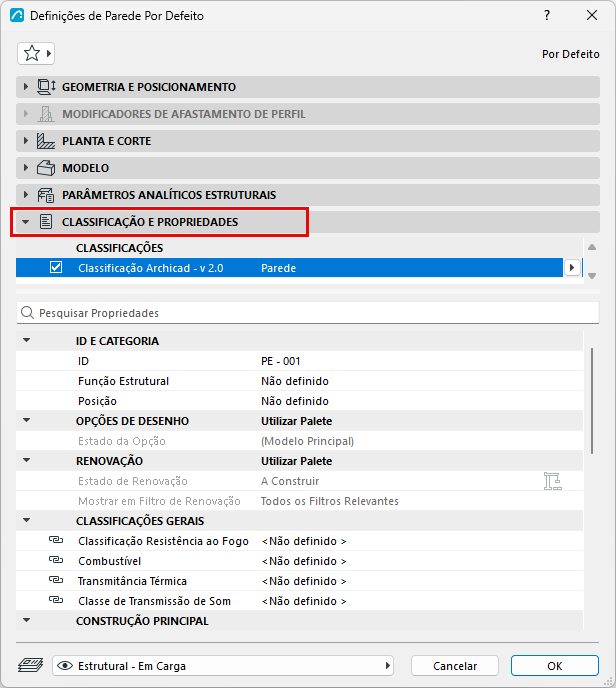Expand the Planta e Corte panel
The image size is (616, 688).
pyautogui.click(x=26, y=141)
